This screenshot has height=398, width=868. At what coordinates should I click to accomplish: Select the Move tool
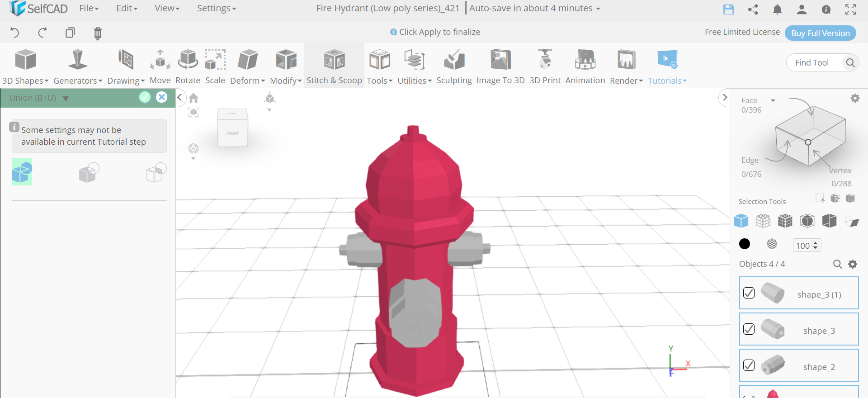pos(160,66)
